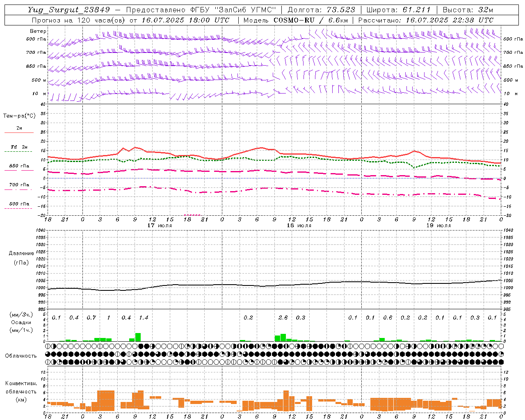Click the station title Yug_Surgut_23849
Image resolution: width=525 pixels, height=420 pixels.
(x=70, y=10)
